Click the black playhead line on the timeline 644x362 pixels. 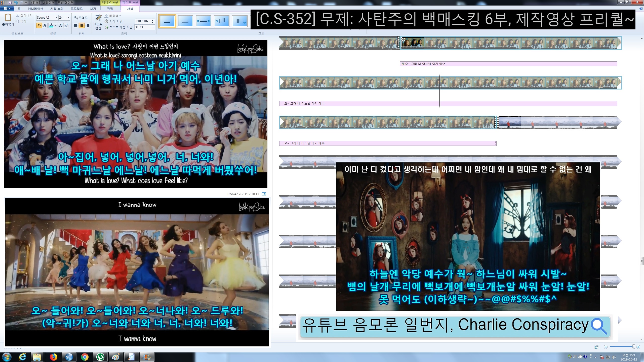coord(440,91)
